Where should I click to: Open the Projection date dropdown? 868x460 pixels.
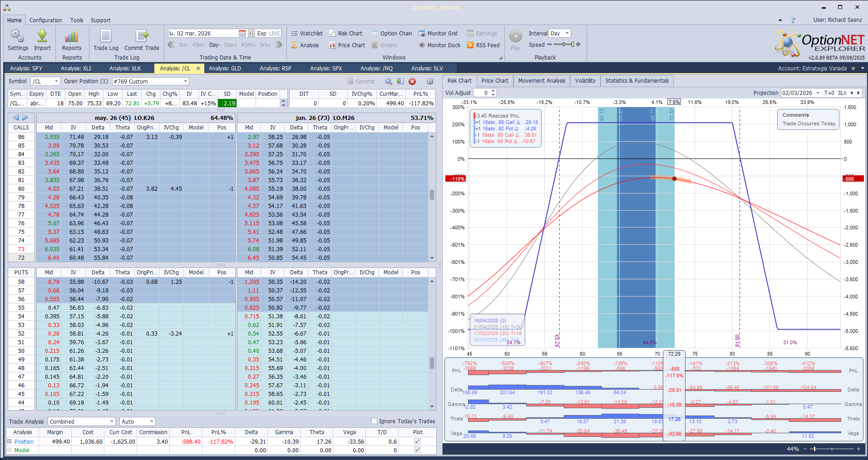(x=818, y=93)
